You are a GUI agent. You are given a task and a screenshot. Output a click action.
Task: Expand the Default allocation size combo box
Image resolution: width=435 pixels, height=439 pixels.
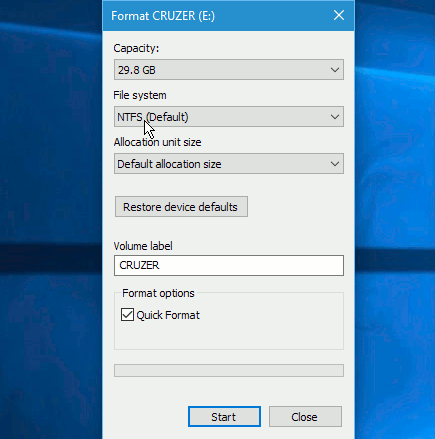click(229, 164)
